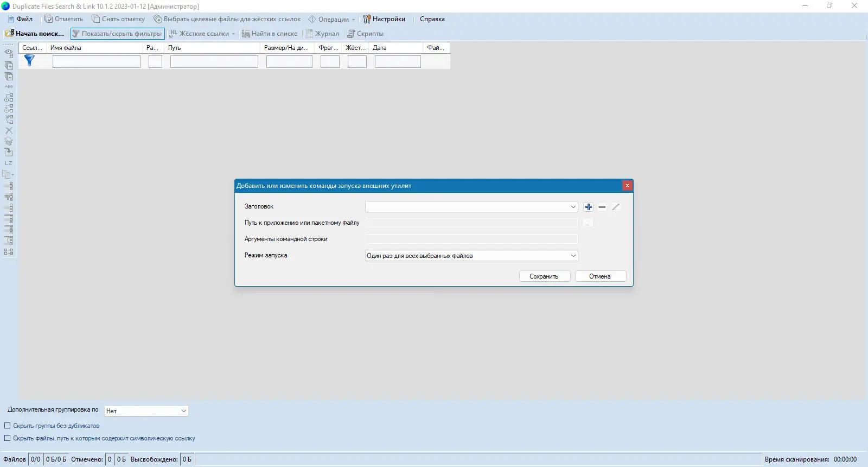
Task: Click the stacked pages plus icon in sidebar
Action: click(9, 65)
